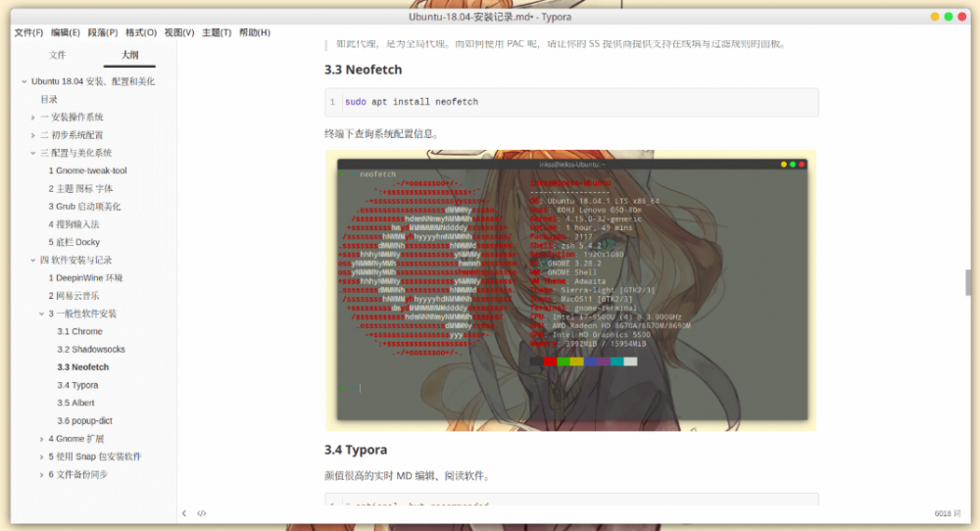Image resolution: width=980 pixels, height=531 pixels.
Task: Collapse the sidebar with the left arrow icon
Action: pyautogui.click(x=184, y=513)
